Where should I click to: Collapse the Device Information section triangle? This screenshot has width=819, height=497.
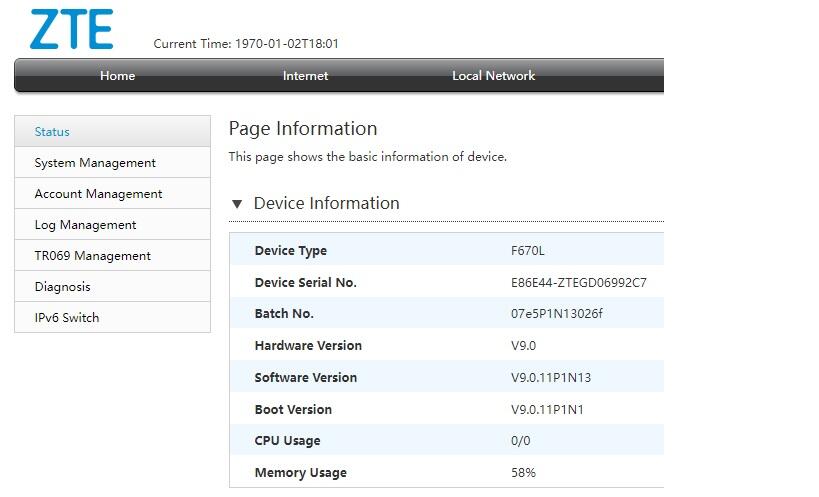(237, 204)
